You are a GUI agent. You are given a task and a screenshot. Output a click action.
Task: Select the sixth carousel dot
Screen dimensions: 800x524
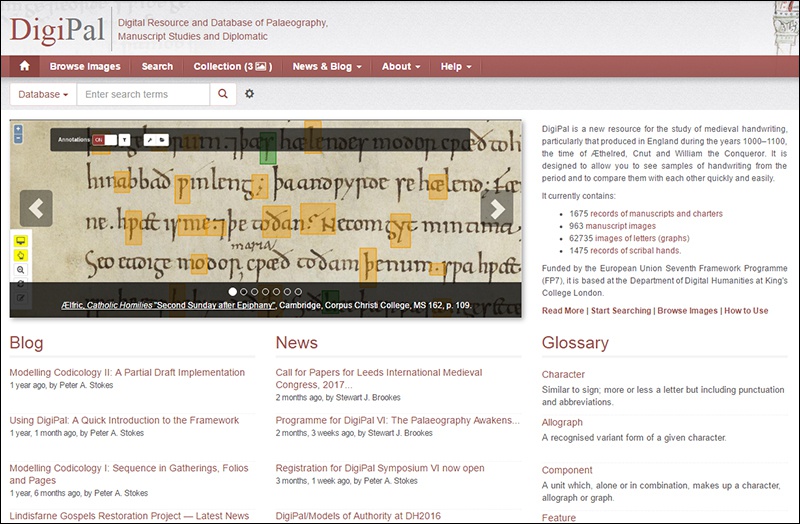[287, 292]
